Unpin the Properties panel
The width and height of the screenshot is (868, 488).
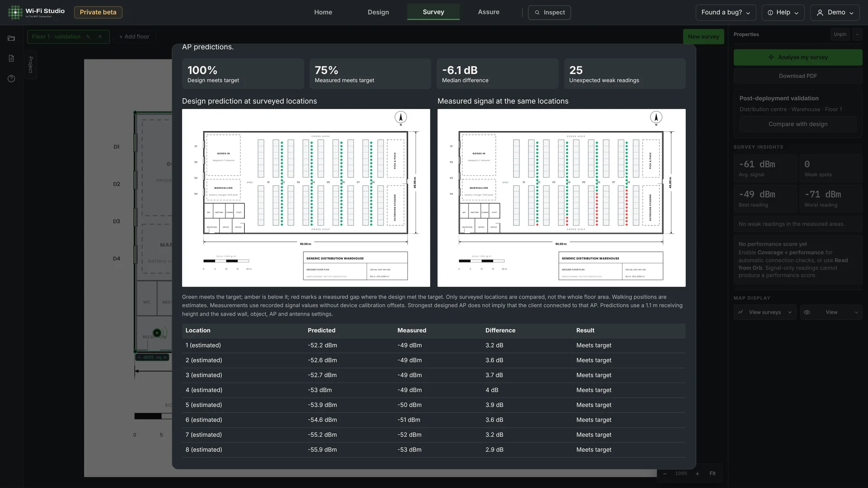point(840,34)
